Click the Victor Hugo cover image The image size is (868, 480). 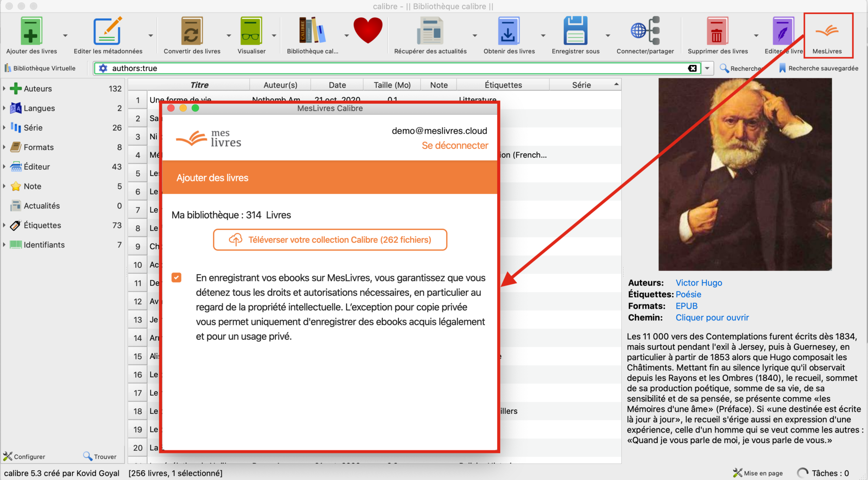tap(745, 174)
